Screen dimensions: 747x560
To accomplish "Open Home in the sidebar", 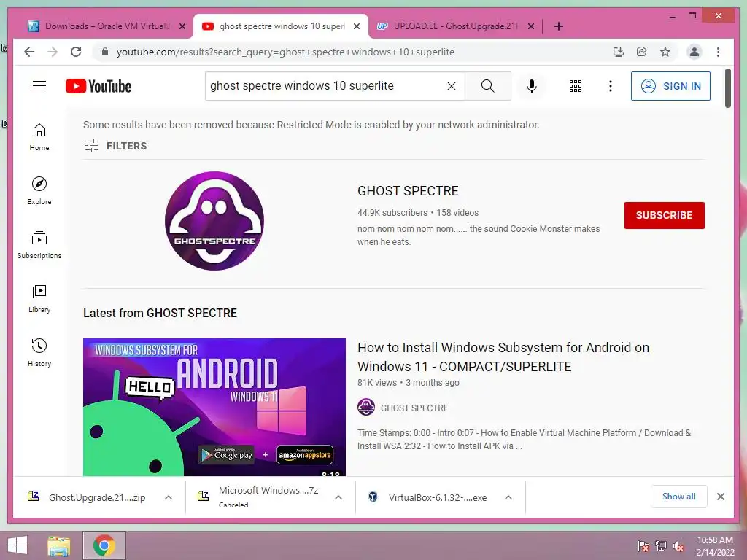I will (x=39, y=137).
